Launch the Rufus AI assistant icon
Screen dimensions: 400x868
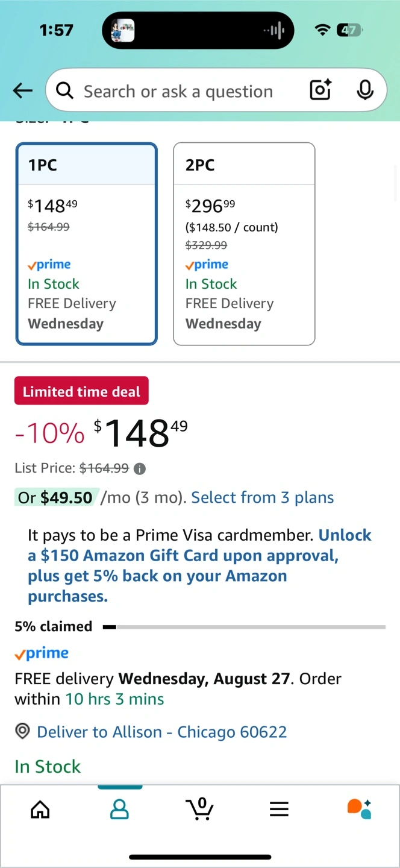pyautogui.click(x=359, y=809)
